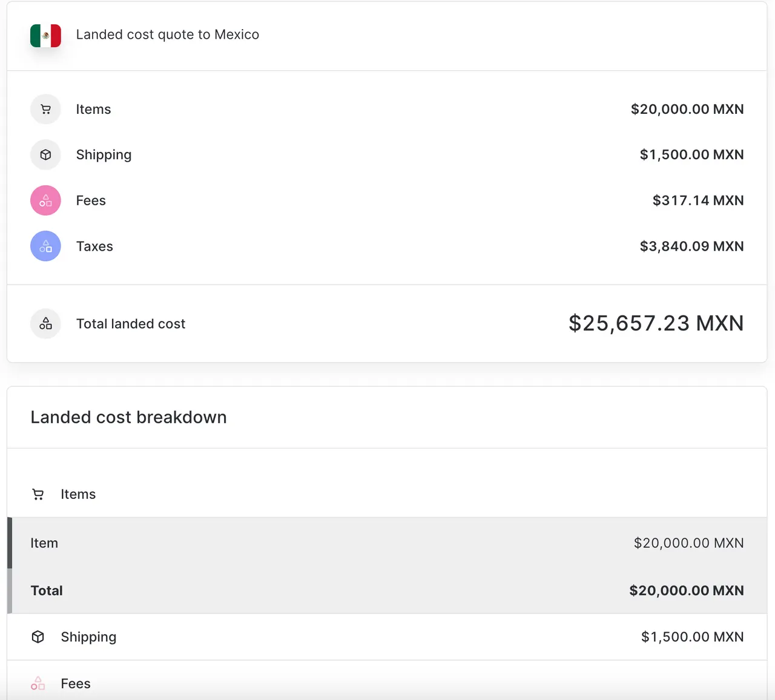Click the cart icon in Landed cost breakdown
This screenshot has height=700, width=775.
38,494
